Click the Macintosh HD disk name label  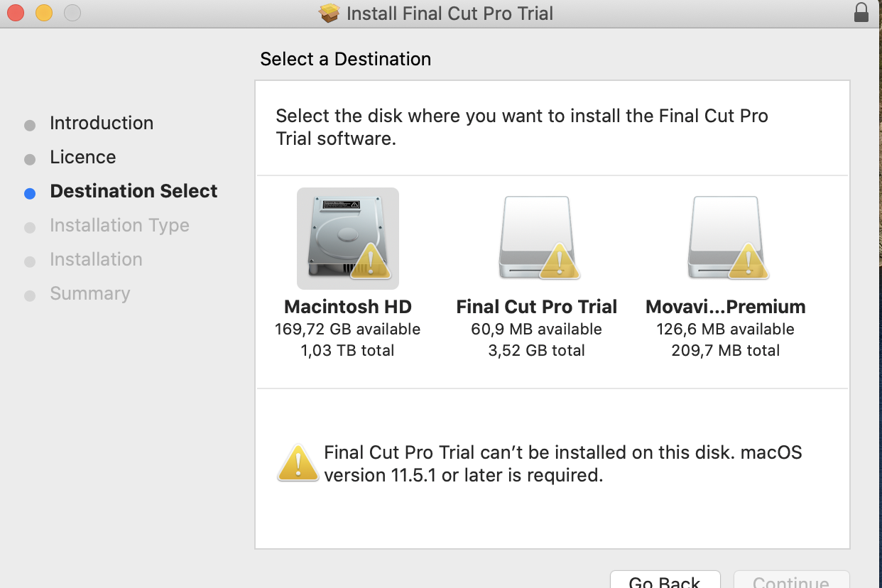point(348,307)
